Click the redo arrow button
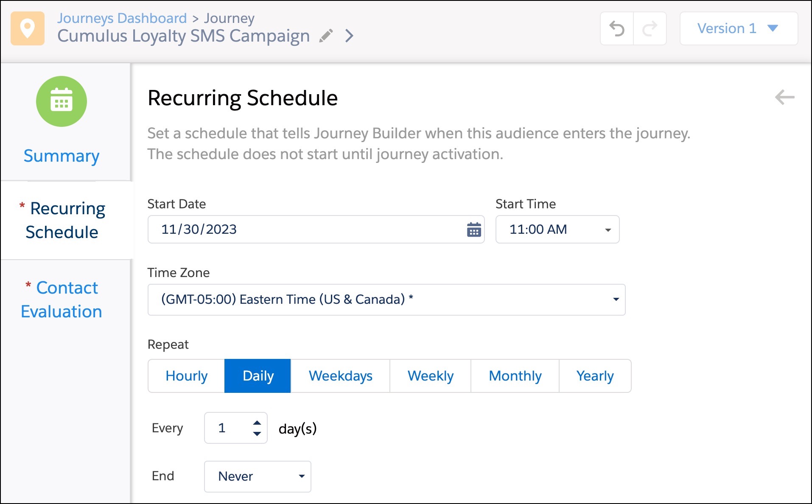The image size is (812, 504). tap(650, 28)
